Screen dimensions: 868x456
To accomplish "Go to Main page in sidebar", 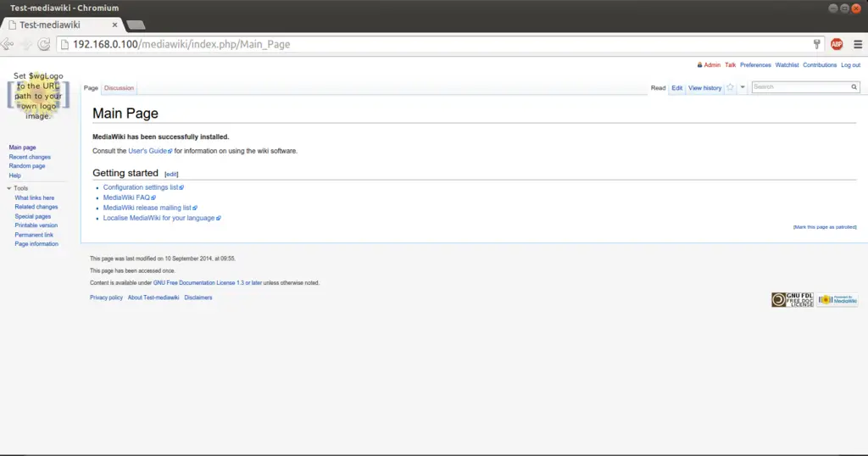I will tap(22, 147).
